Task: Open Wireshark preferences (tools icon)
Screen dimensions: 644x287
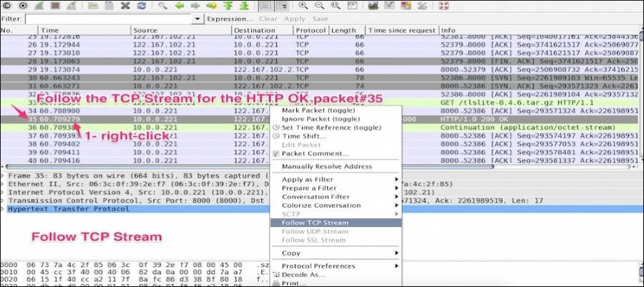Action: coord(421,6)
